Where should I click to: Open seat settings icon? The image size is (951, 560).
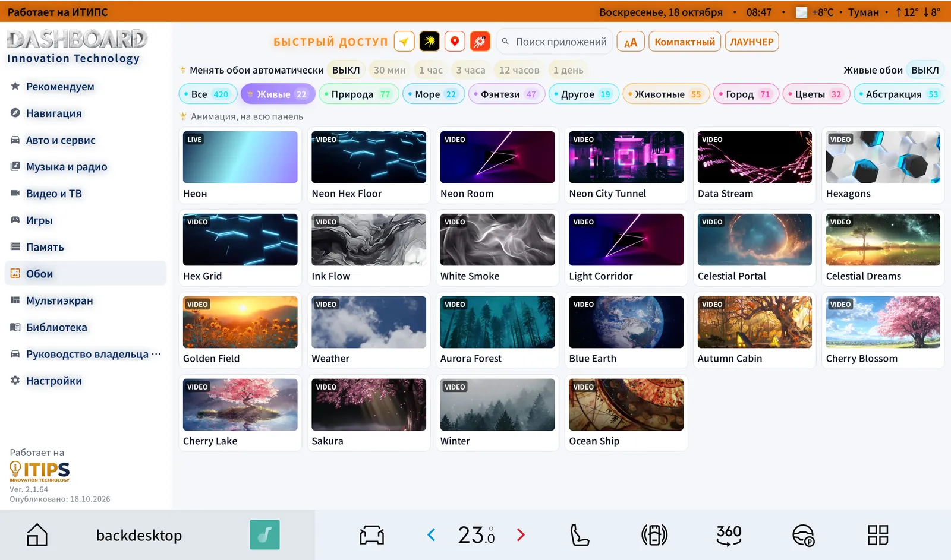[580, 535]
